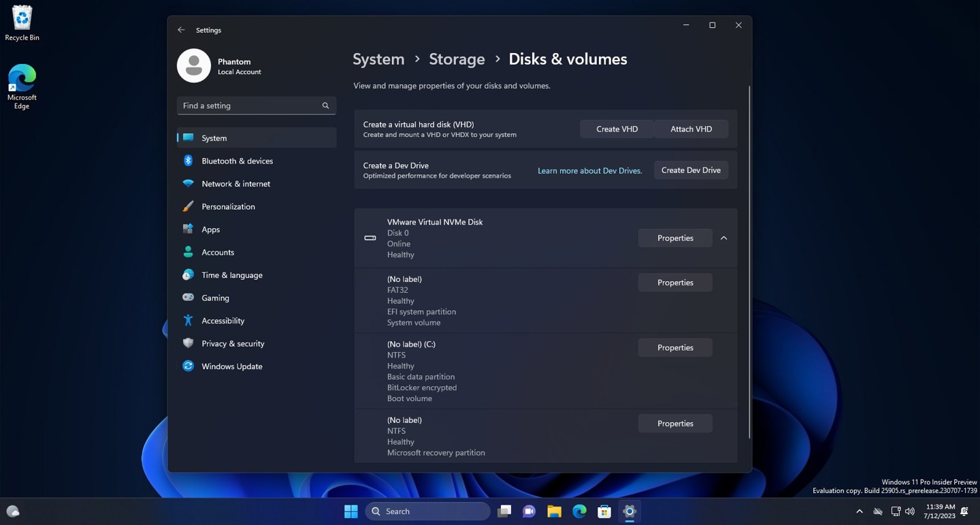Open Gaming settings from sidebar
The width and height of the screenshot is (980, 525).
tap(215, 298)
